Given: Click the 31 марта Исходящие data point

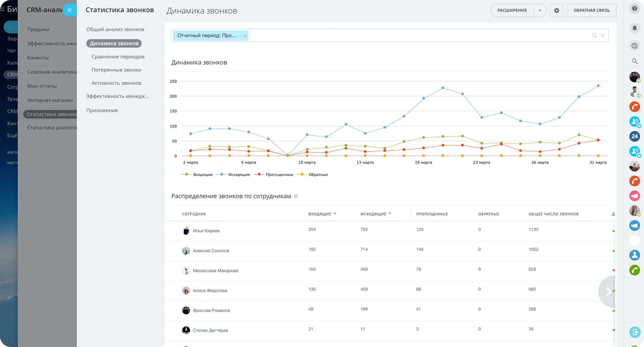Looking at the screenshot, I should coord(598,86).
